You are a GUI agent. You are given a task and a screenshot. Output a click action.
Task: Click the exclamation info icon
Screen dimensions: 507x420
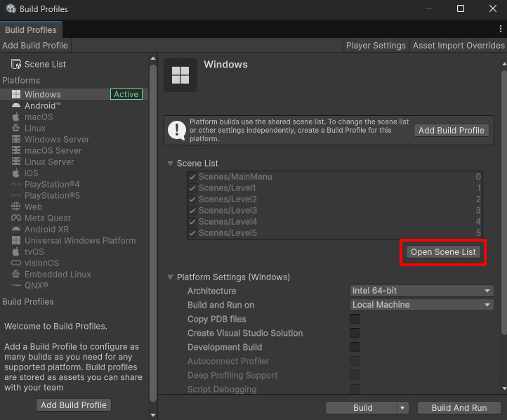tap(176, 131)
